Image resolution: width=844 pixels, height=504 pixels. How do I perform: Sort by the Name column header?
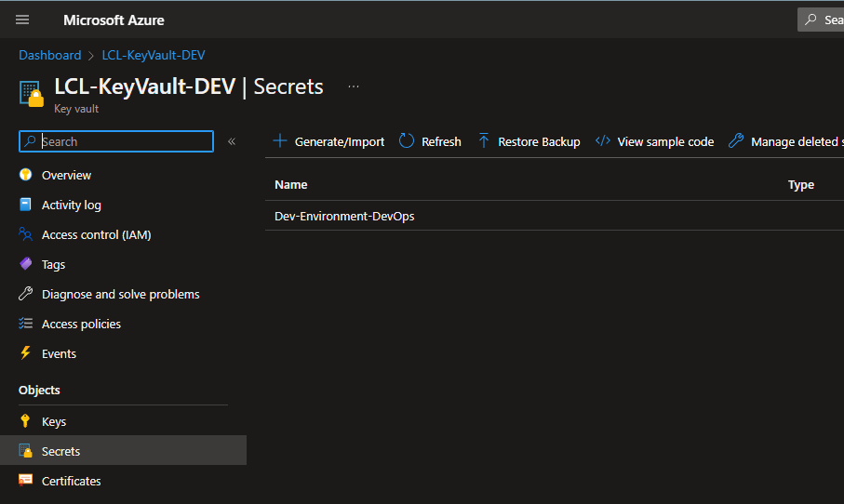click(x=290, y=184)
